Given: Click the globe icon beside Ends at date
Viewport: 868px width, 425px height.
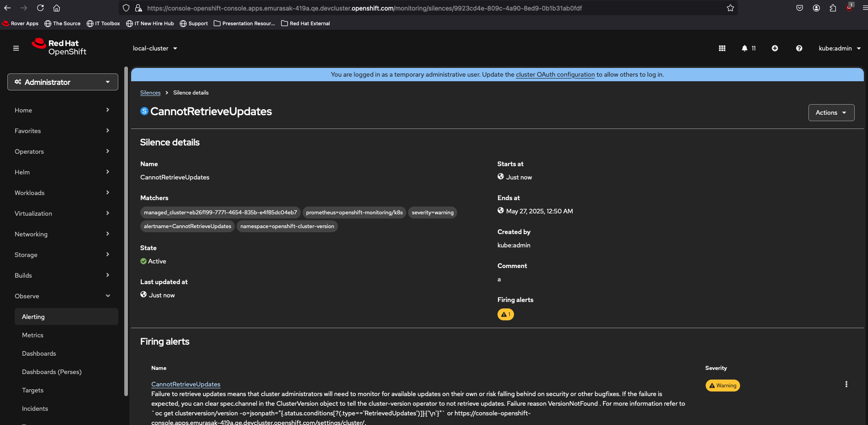Looking at the screenshot, I should [501, 211].
